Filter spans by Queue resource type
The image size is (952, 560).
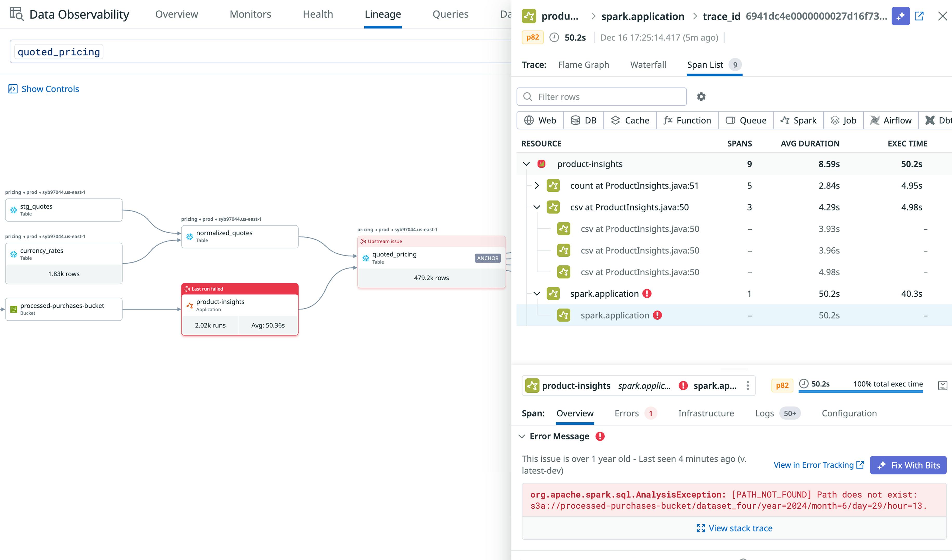tap(746, 120)
